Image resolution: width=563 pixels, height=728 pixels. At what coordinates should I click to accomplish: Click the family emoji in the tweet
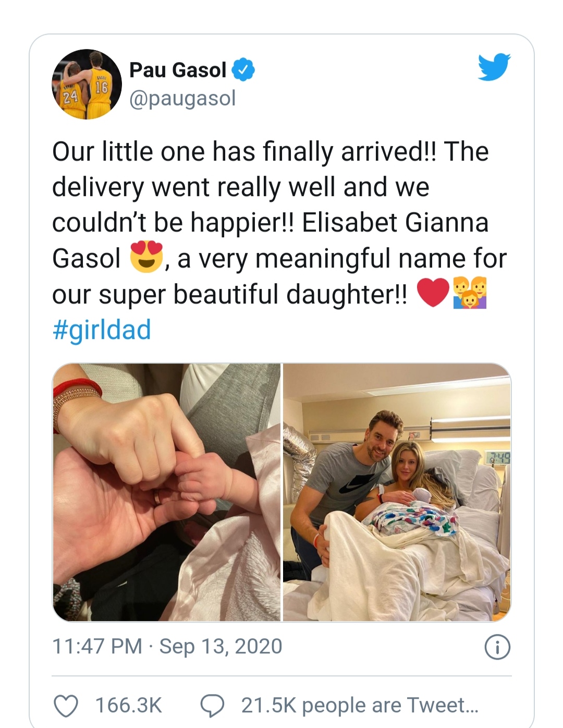pos(470,294)
